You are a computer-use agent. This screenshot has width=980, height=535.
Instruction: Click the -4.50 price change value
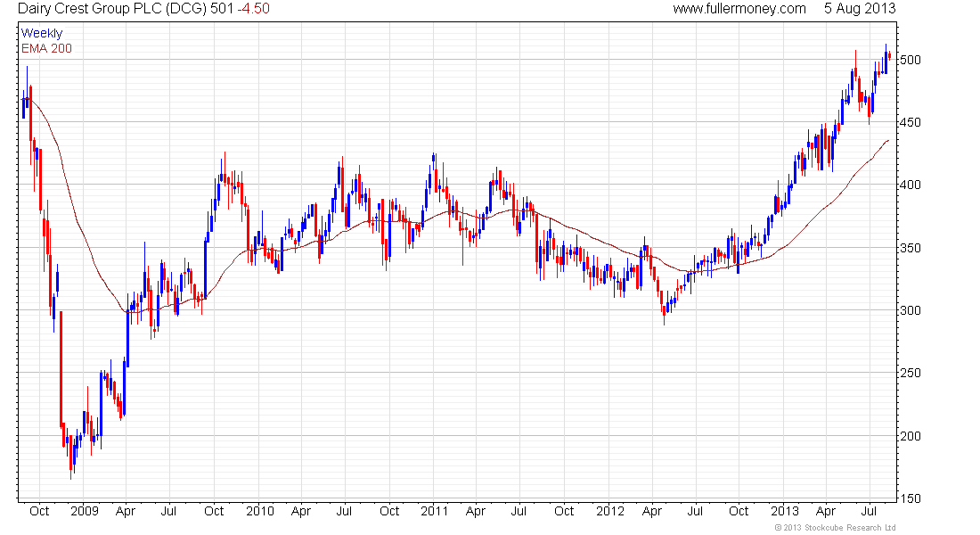253,9
